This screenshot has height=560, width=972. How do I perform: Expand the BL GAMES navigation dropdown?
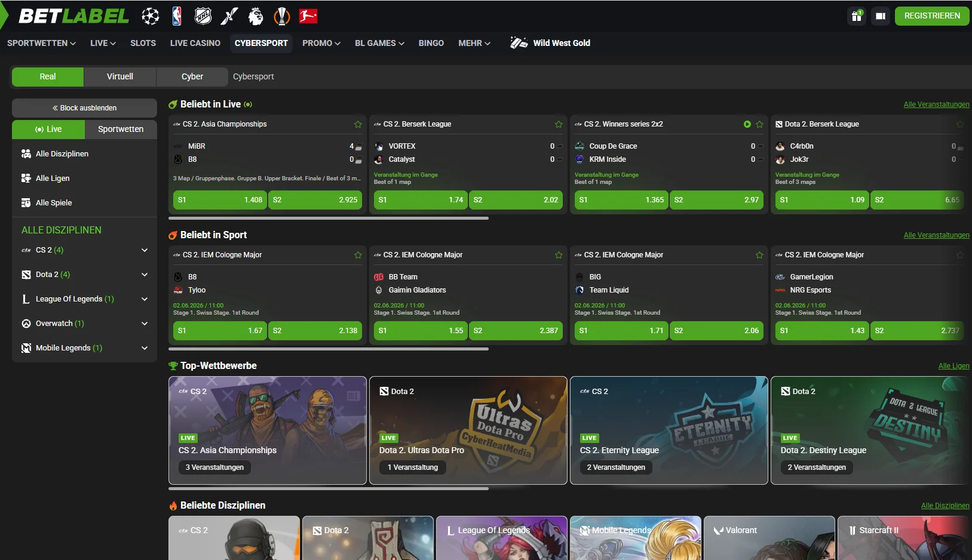[379, 43]
